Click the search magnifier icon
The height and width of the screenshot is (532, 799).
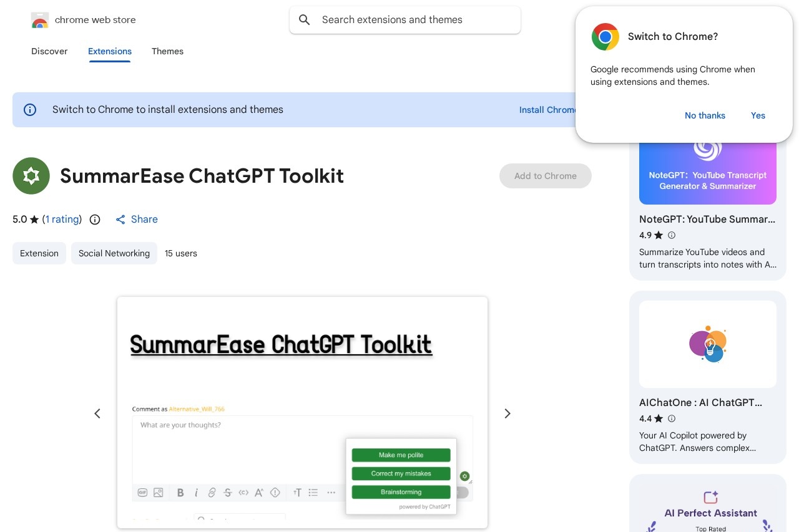[x=305, y=20]
